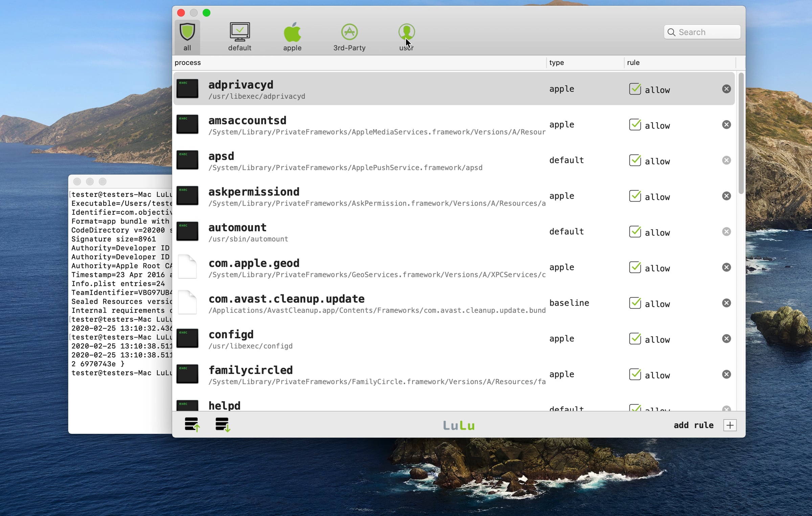Toggle the allow checkbox for adprivacyd

click(635, 89)
